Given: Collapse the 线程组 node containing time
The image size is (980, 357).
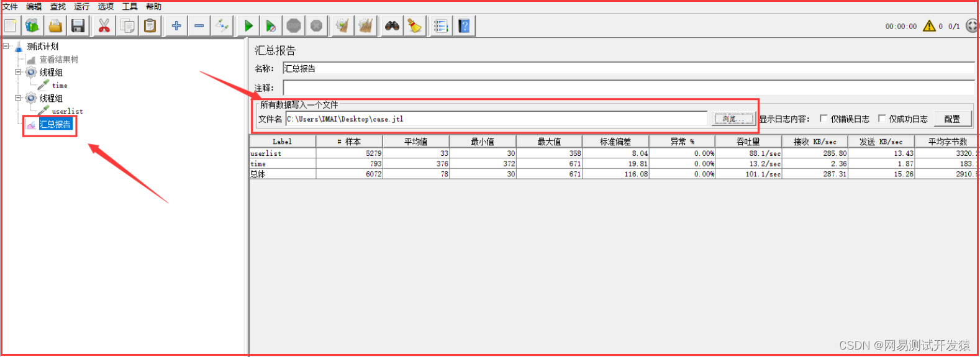Looking at the screenshot, I should [x=18, y=72].
